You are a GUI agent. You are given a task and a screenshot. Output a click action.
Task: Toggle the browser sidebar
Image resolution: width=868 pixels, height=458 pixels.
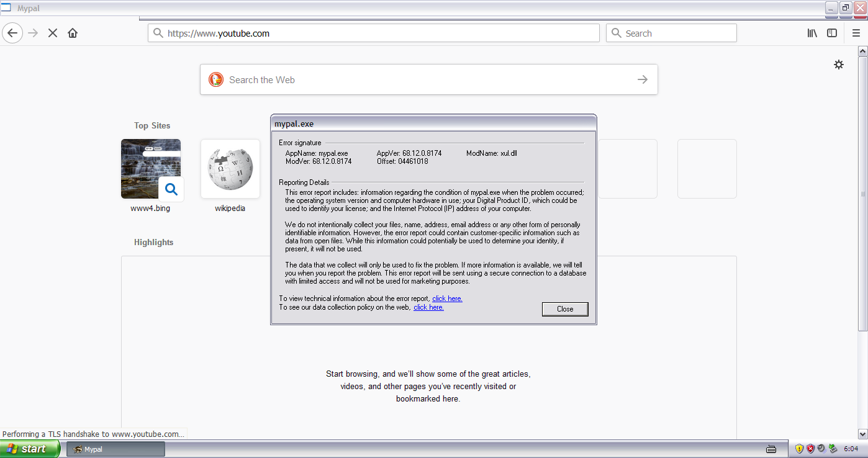click(832, 33)
